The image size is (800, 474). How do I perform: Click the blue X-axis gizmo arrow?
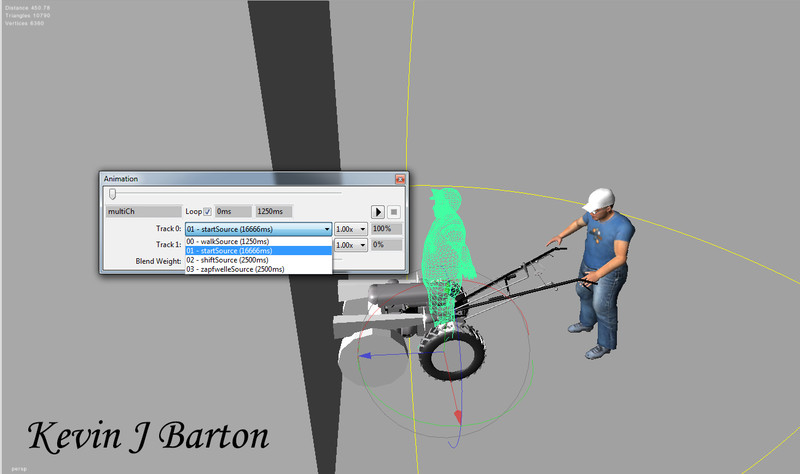366,355
